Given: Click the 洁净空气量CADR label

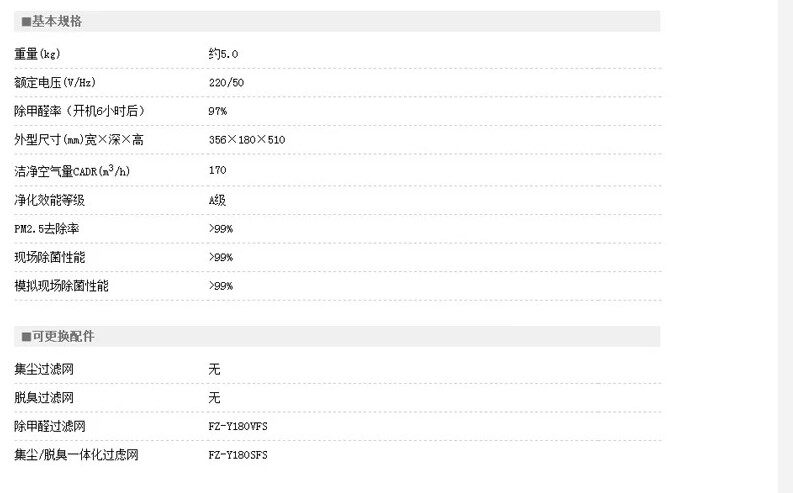Looking at the screenshot, I should (x=72, y=171).
